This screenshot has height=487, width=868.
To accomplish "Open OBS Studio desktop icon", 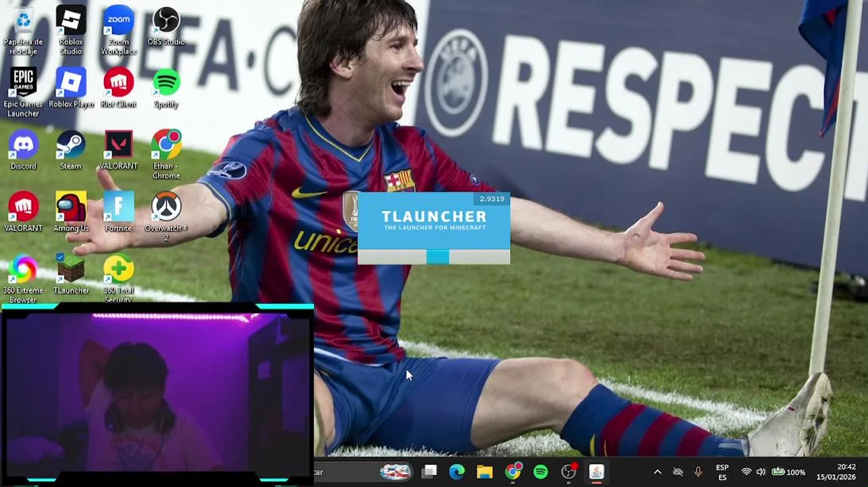I will point(166,27).
